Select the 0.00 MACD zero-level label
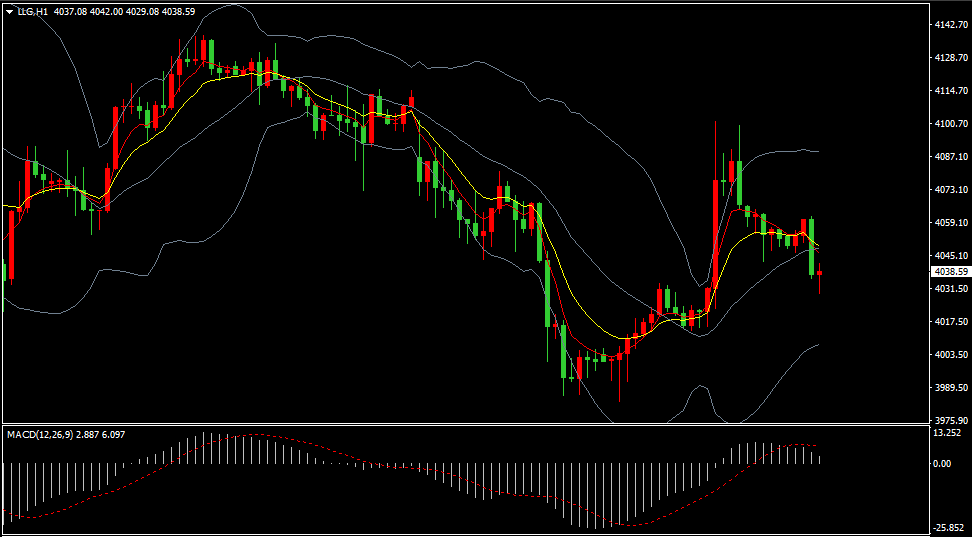972x537 pixels. click(943, 463)
